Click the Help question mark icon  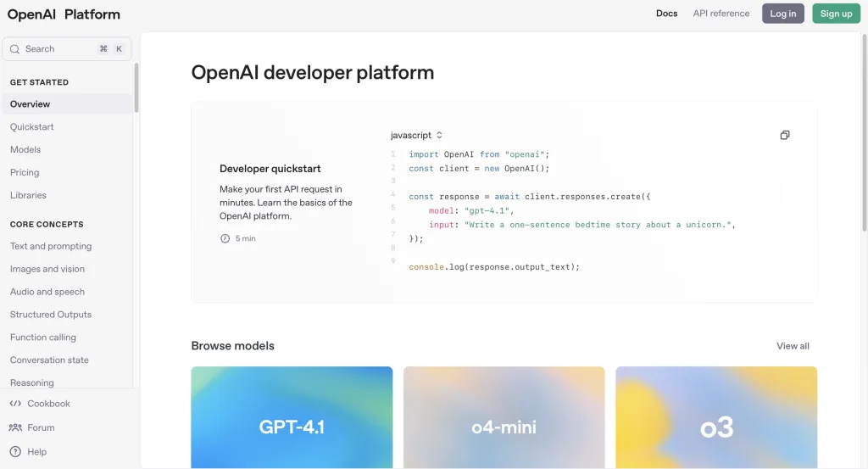tap(15, 452)
